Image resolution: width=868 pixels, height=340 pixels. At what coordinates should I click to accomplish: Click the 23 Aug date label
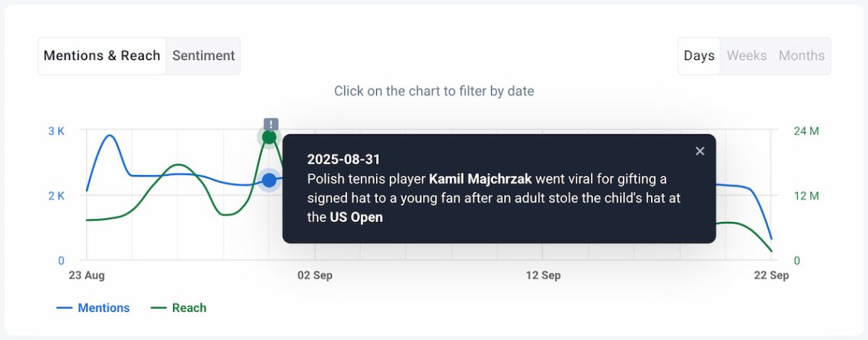tap(86, 275)
